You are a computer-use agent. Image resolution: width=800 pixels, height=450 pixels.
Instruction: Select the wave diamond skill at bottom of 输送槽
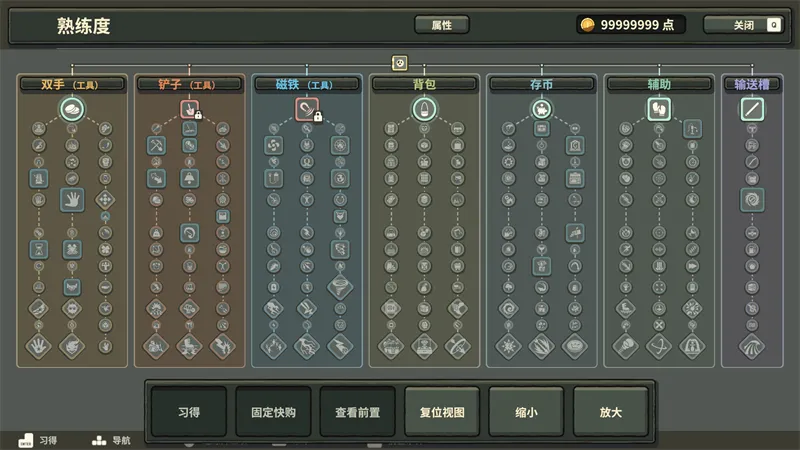[x=752, y=346]
